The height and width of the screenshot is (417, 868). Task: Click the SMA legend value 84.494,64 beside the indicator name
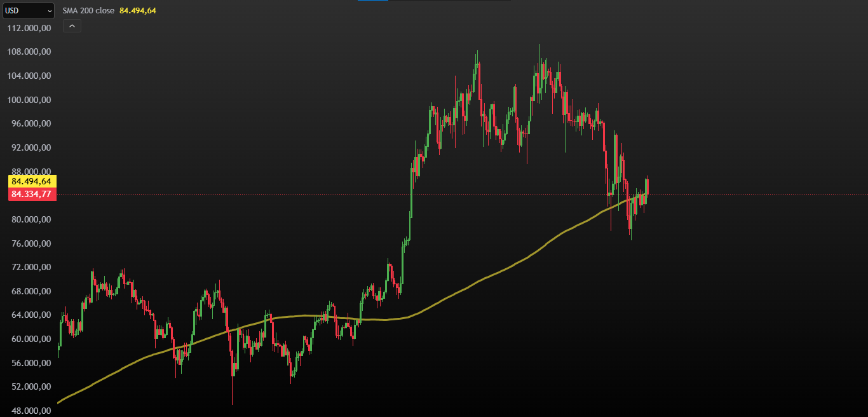click(138, 11)
